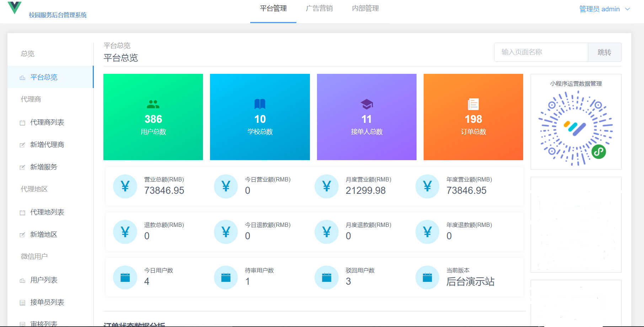The width and height of the screenshot is (644, 327).
Task: Click the yen icon beside 今日退款额(RMB)
Action: [226, 232]
